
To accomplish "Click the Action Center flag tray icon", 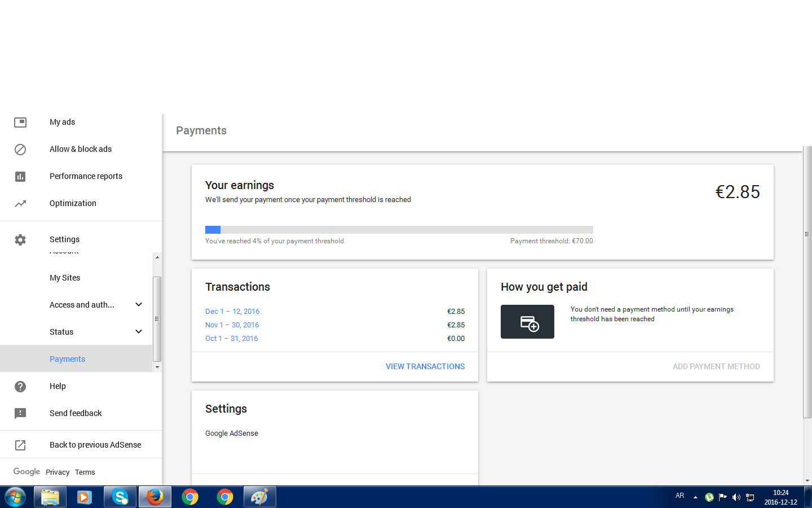I will click(722, 497).
